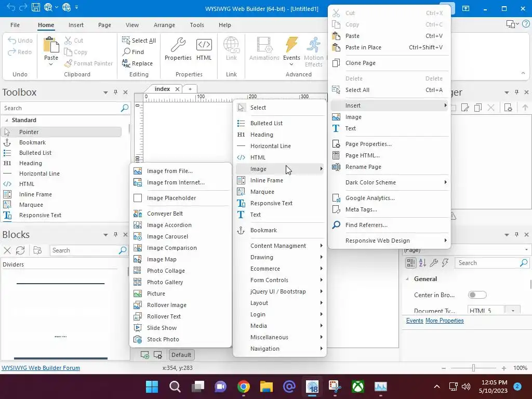Viewport: 532px width, 399px height.
Task: Click the zoom in plus button
Action: point(504,368)
